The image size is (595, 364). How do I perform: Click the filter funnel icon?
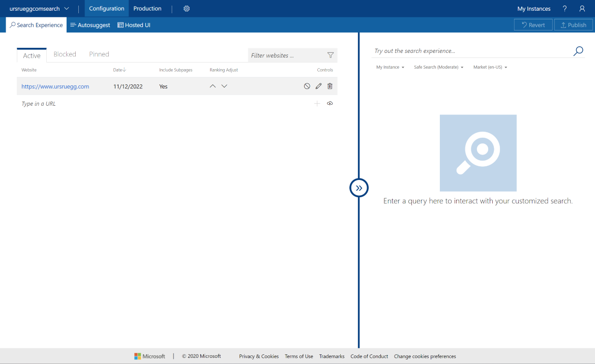(x=331, y=55)
